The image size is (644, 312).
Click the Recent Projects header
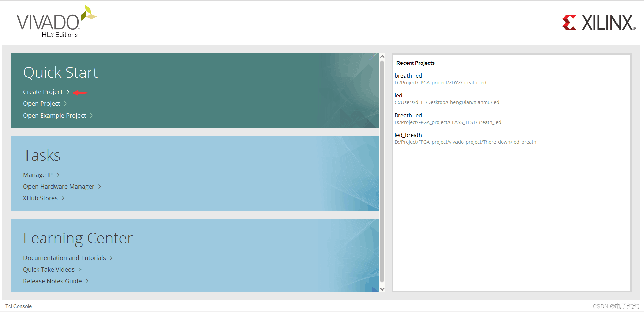tap(415, 63)
